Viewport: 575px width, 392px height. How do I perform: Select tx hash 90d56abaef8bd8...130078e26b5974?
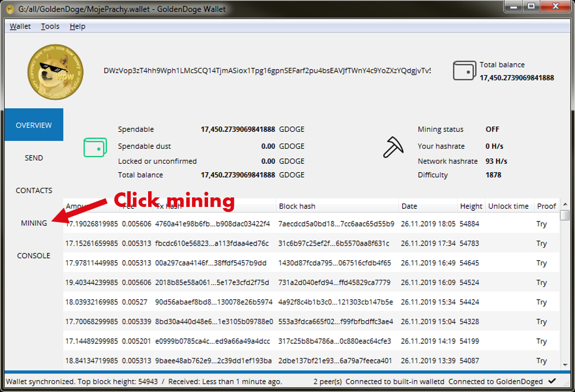[214, 302]
